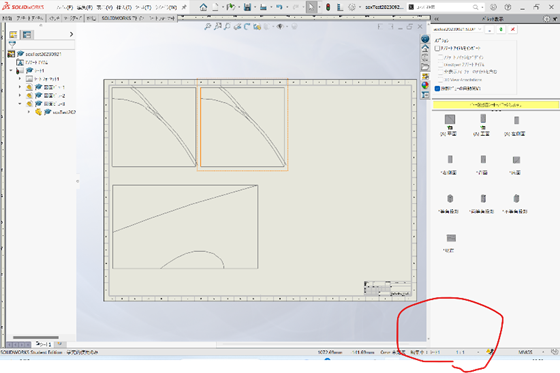Toggle the second indented options checkbox
The image size is (560, 373).
click(x=440, y=65)
